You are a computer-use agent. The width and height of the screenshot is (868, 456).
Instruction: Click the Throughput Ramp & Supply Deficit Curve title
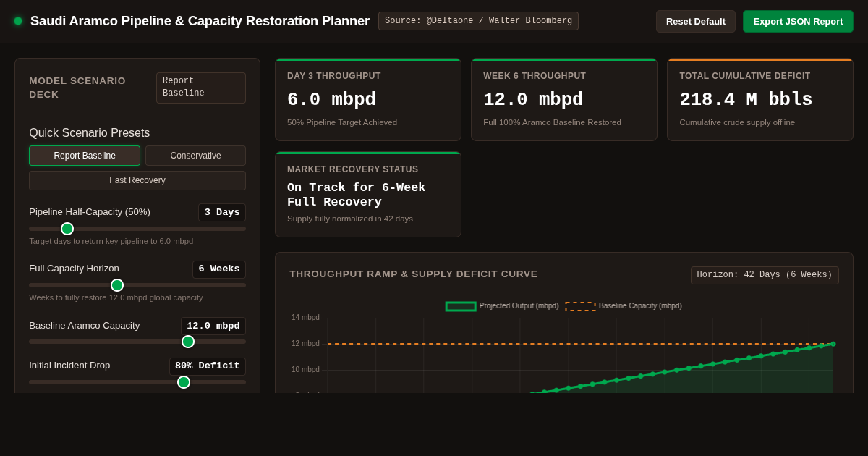414,274
